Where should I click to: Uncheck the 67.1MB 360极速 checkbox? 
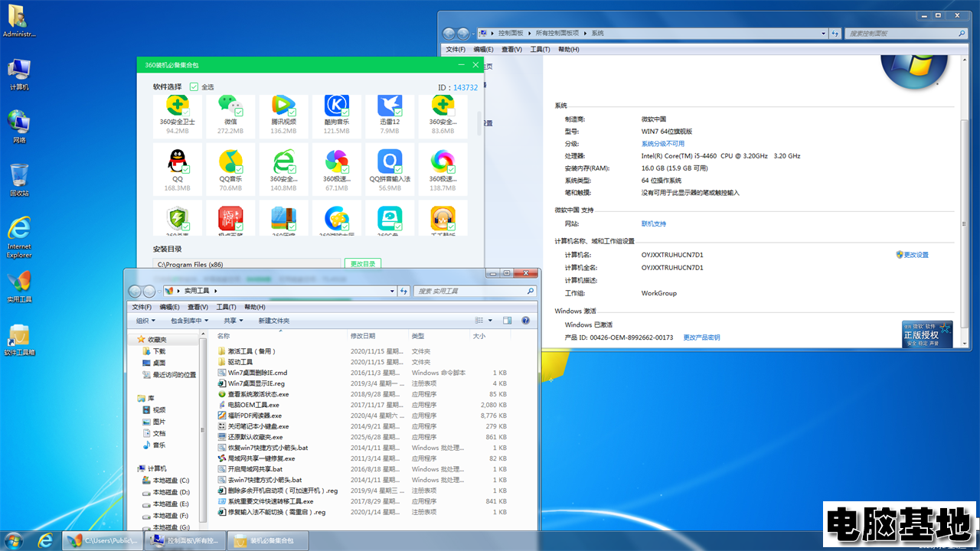(x=345, y=168)
